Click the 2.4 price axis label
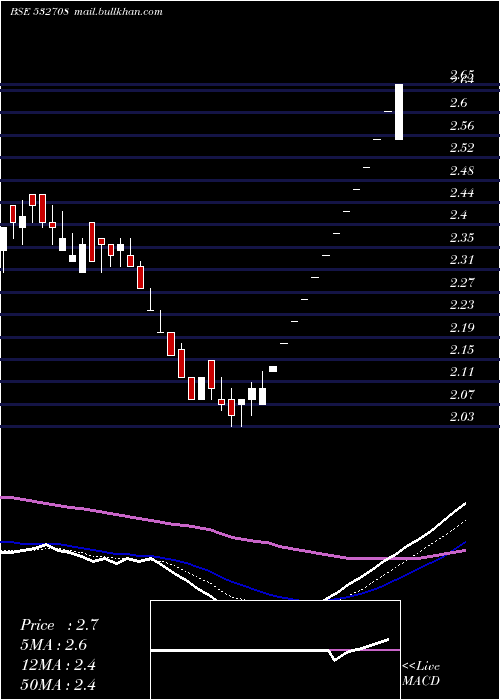500x700 pixels. (x=458, y=215)
